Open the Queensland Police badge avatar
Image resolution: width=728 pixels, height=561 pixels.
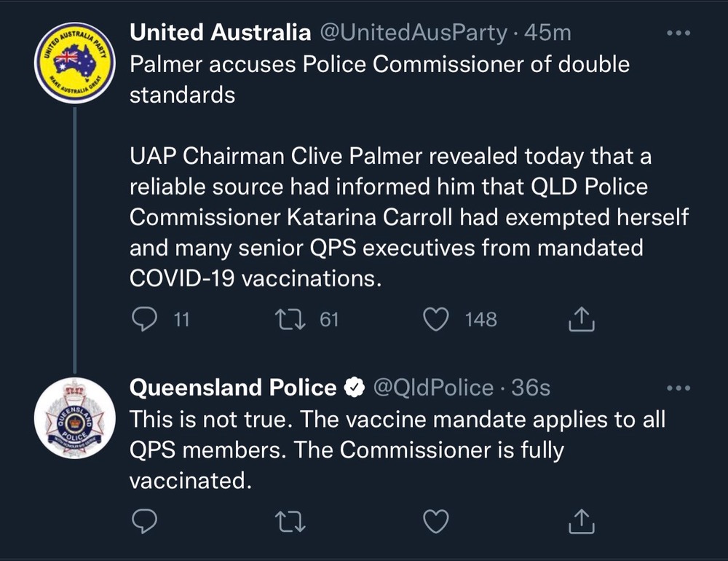tap(74, 418)
